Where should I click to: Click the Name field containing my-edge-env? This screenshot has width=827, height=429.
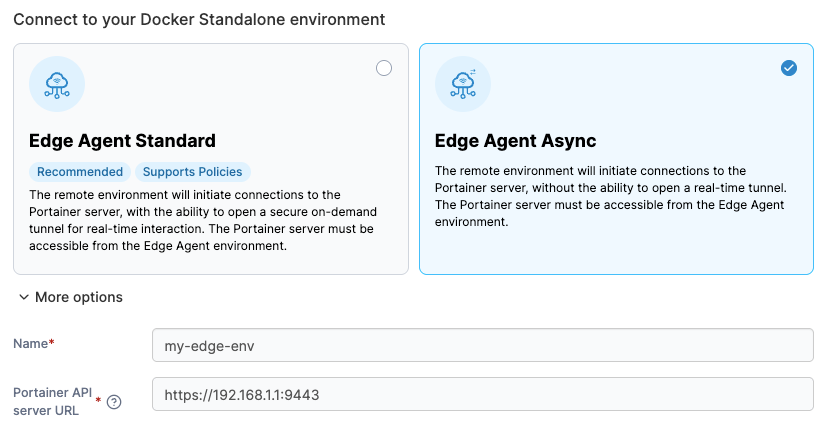[482, 345]
